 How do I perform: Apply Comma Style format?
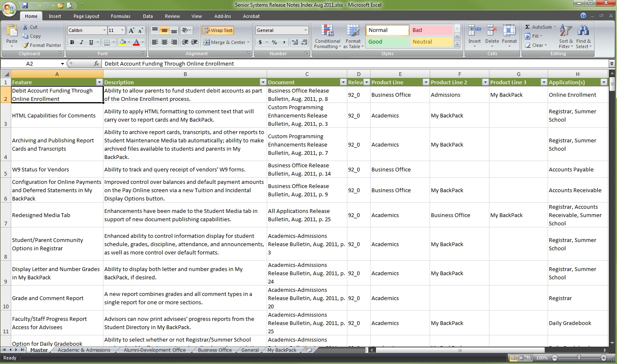coord(284,42)
